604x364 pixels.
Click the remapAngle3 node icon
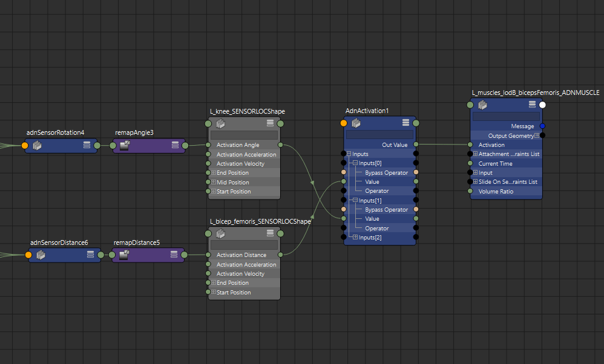125,145
